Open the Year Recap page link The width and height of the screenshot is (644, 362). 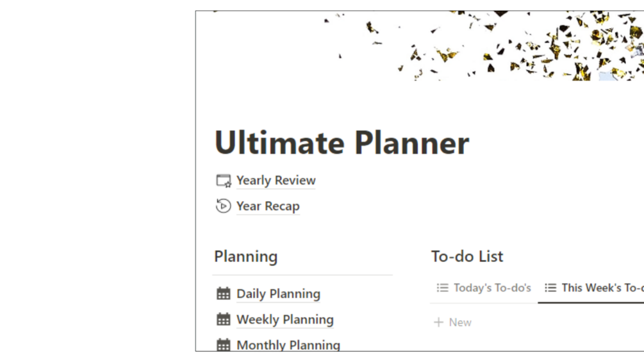click(267, 206)
